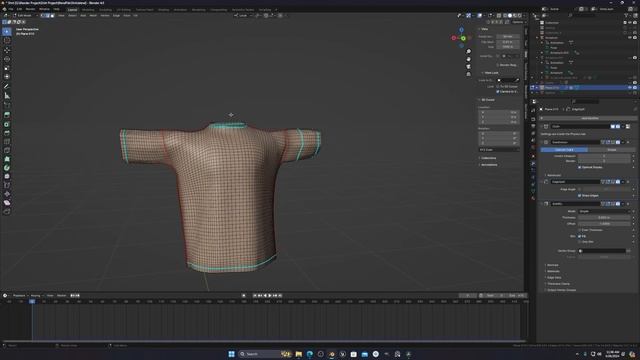
Task: Expand the Thickness Clamp section
Action: click(x=558, y=284)
